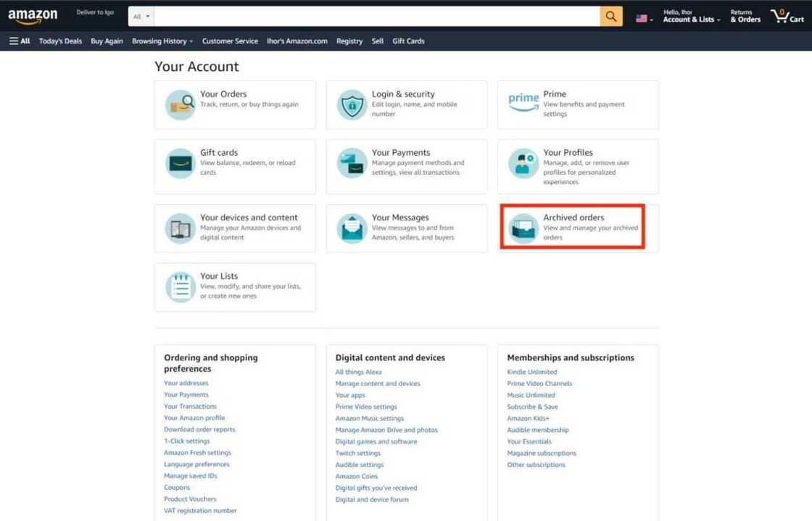Open the Archived orders card title

point(573,218)
